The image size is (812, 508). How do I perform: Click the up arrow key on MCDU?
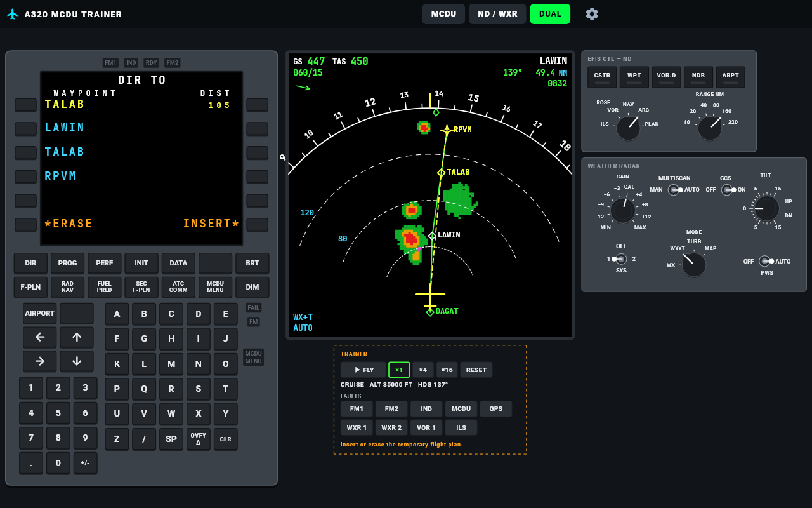coord(77,337)
